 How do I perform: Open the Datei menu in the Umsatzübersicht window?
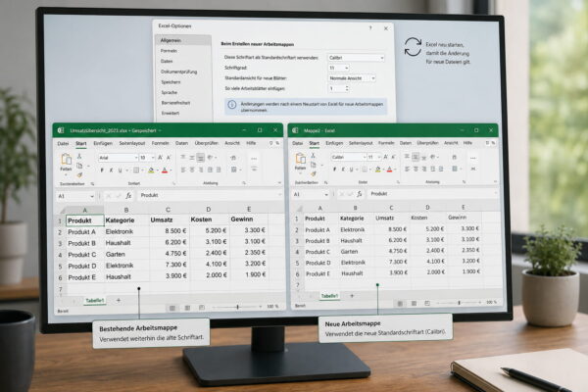point(63,144)
